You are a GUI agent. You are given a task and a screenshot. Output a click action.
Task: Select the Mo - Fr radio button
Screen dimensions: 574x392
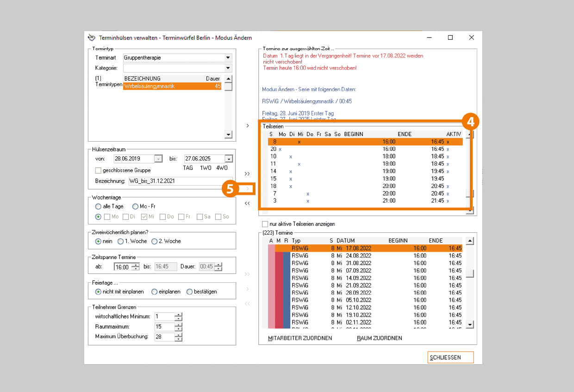(135, 206)
